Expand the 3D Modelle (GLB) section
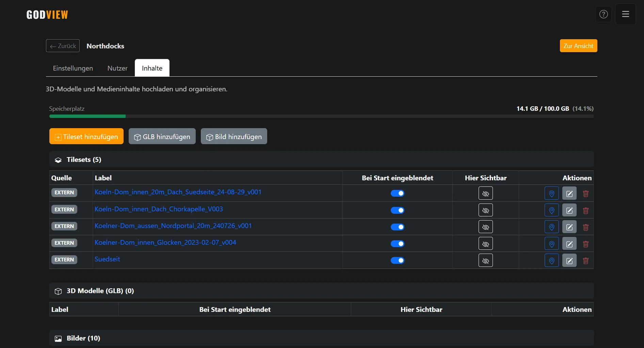Screen dimensions: 644x348 (x=100, y=291)
